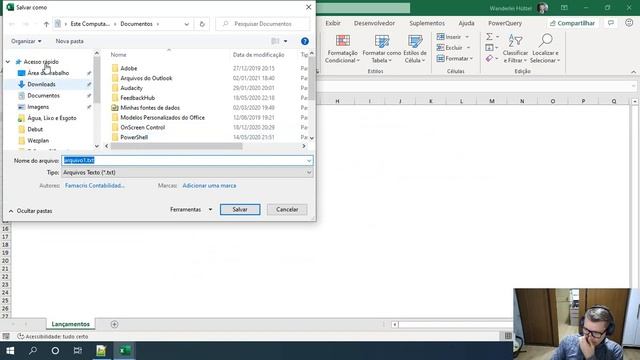The image size is (640, 360).
Task: Open the Organizar menu
Action: pos(26,41)
